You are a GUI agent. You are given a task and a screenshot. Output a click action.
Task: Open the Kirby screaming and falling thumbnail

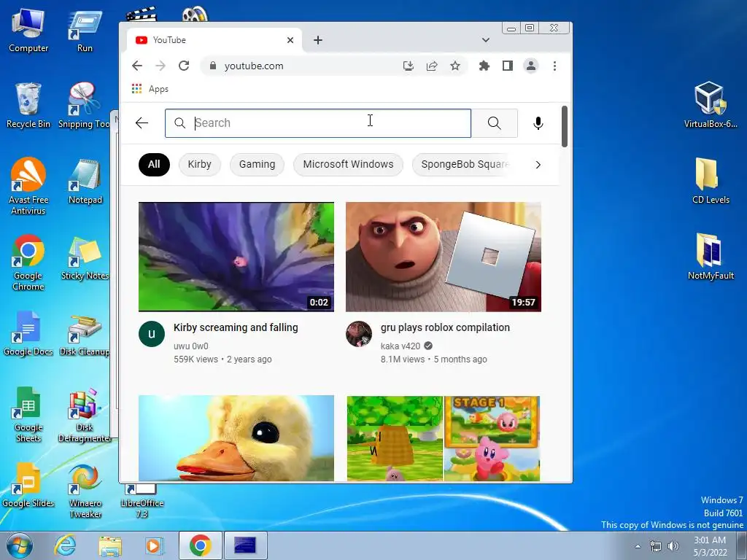[236, 257]
